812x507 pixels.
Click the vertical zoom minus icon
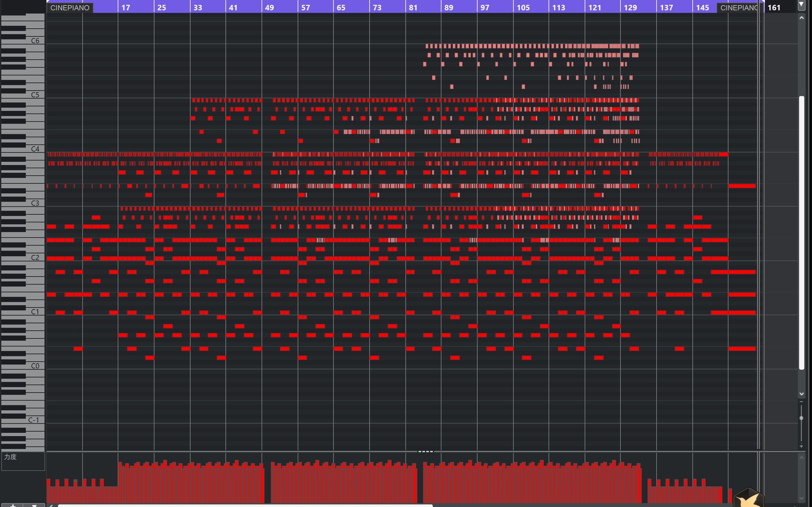(801, 402)
